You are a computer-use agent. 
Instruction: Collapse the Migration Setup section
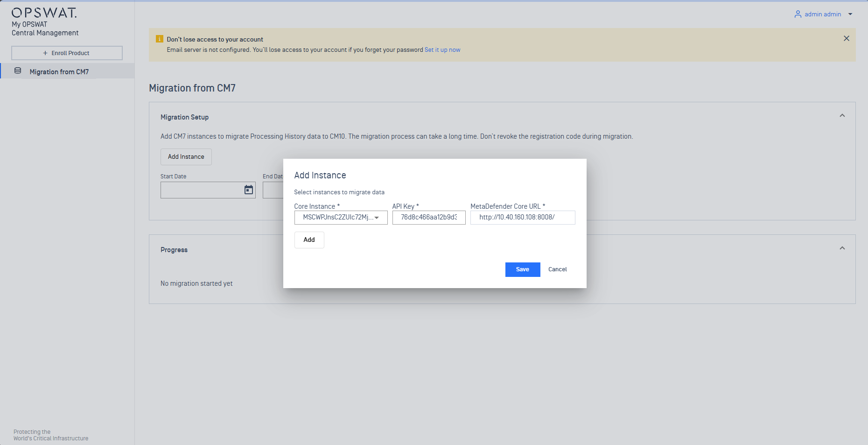click(x=842, y=116)
